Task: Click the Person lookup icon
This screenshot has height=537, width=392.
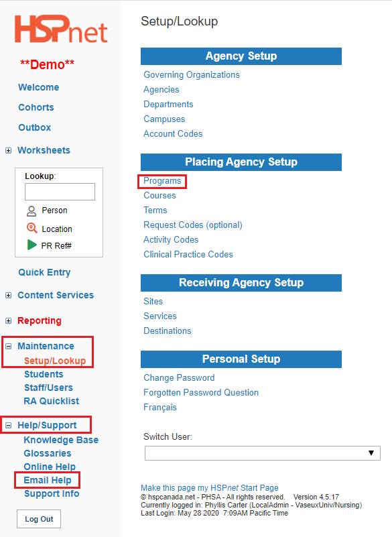Action: 31,211
